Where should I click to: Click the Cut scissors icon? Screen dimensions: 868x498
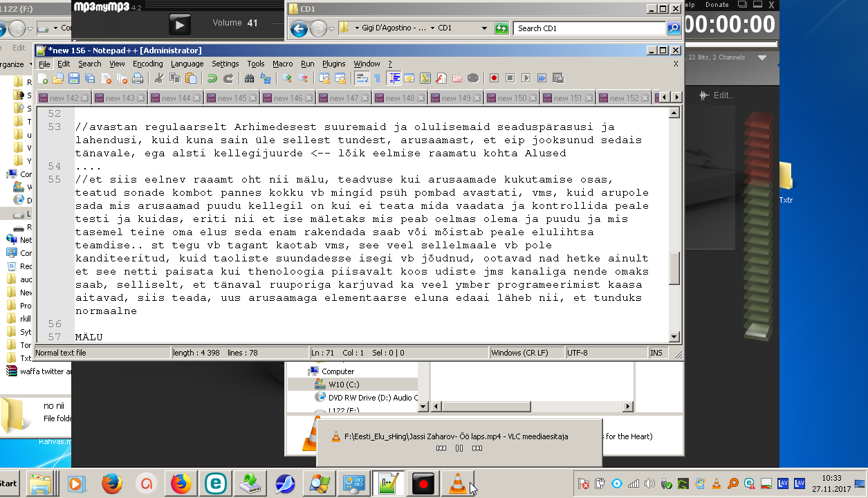pos(158,78)
